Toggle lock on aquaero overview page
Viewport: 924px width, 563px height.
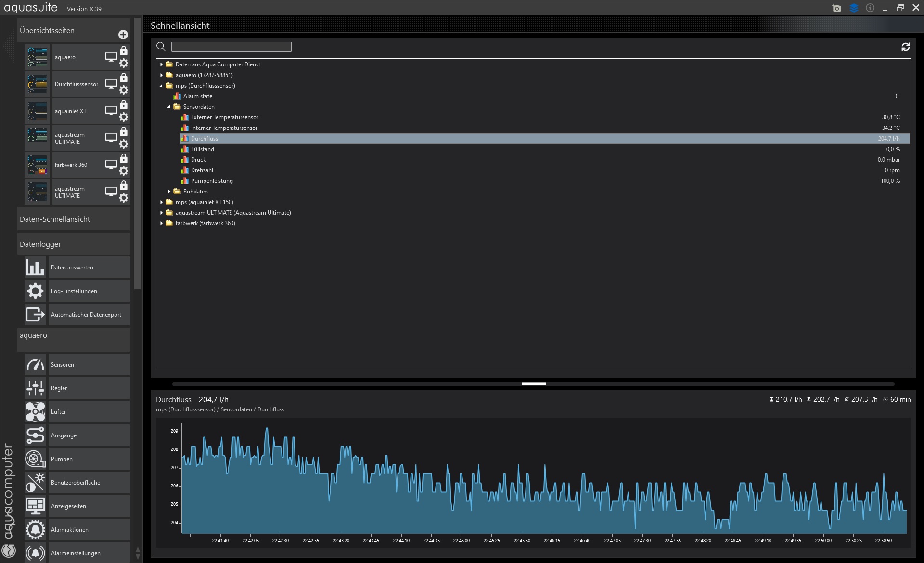(124, 51)
